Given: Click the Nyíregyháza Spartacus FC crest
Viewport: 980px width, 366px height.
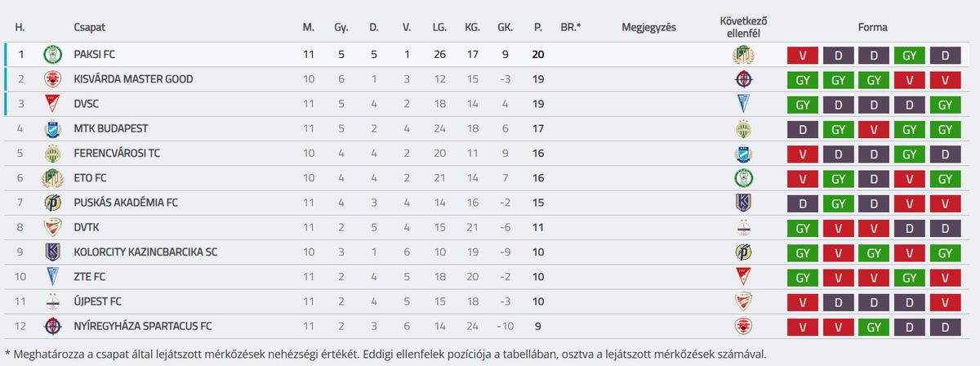Looking at the screenshot, I should (53, 326).
